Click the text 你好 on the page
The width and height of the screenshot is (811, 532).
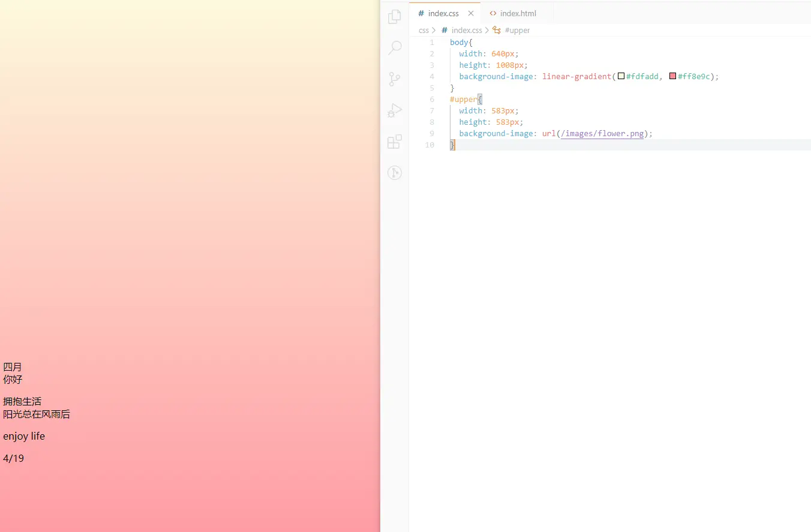click(13, 379)
